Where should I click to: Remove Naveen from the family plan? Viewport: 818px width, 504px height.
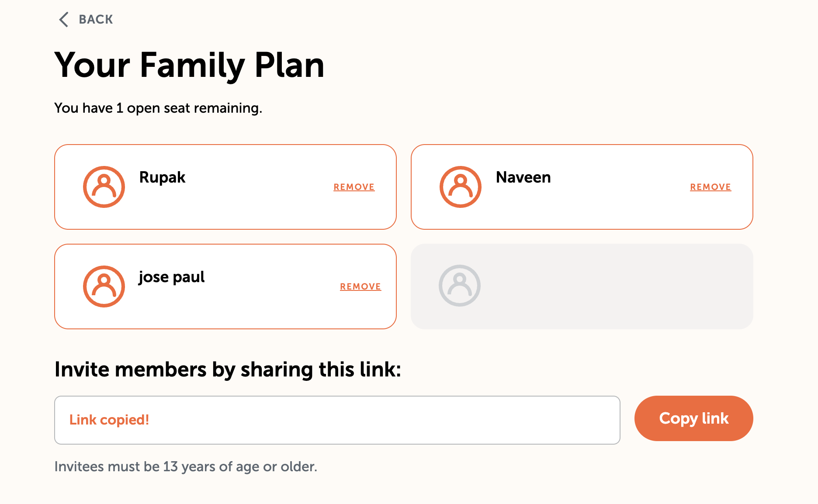(x=711, y=187)
